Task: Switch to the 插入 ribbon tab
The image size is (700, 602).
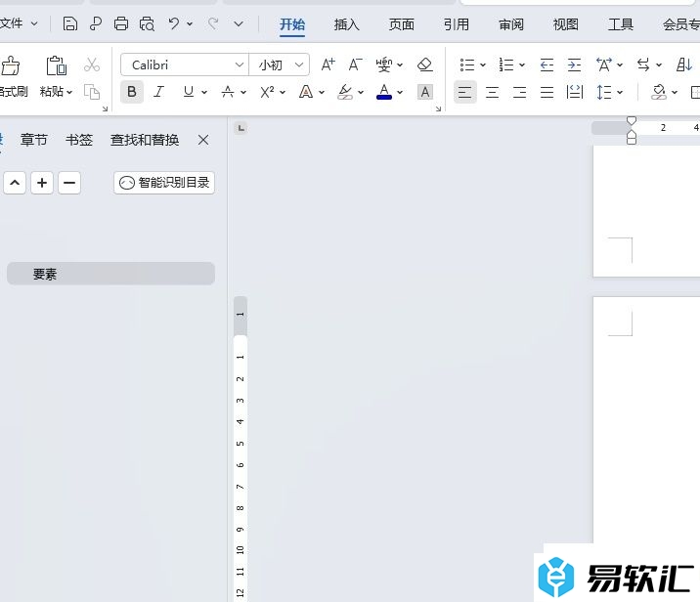Action: [x=347, y=24]
